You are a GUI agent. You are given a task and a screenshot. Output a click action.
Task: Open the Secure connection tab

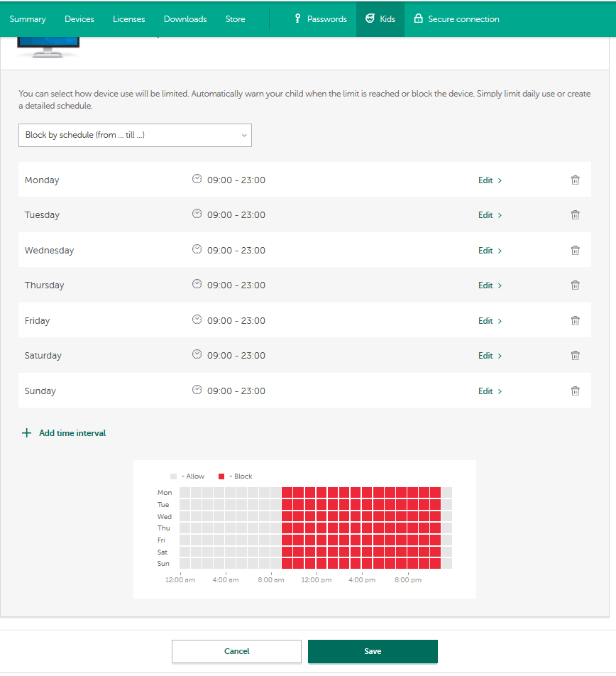456,19
